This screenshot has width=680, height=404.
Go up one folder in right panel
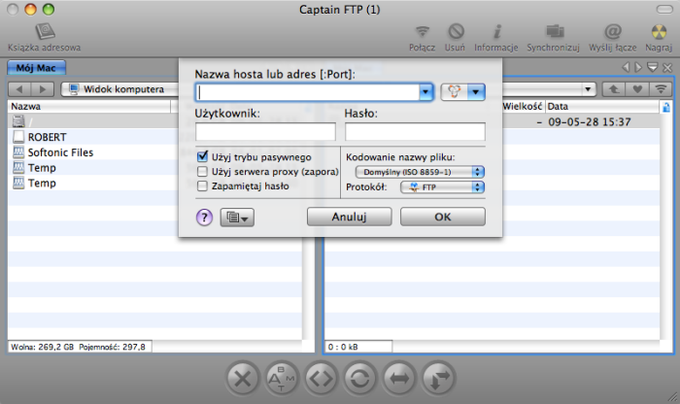pyautogui.click(x=614, y=89)
